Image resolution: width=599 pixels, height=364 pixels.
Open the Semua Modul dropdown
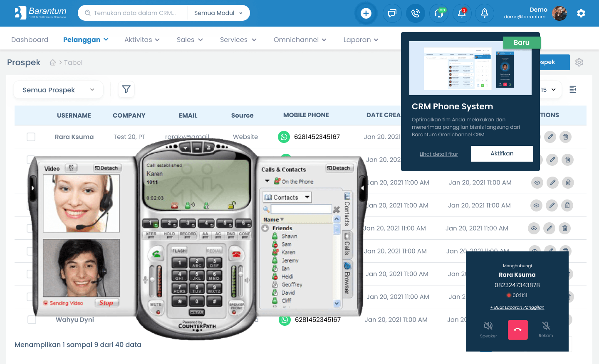[x=218, y=13]
